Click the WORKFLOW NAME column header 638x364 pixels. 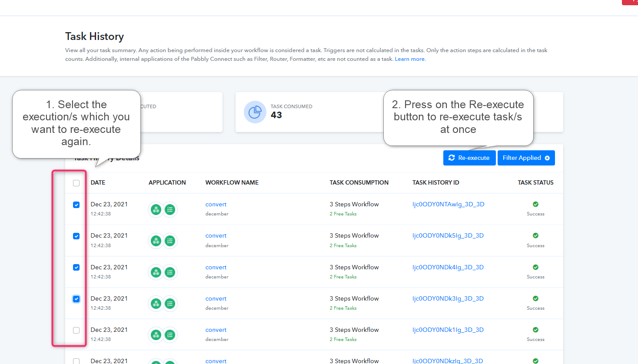point(232,182)
